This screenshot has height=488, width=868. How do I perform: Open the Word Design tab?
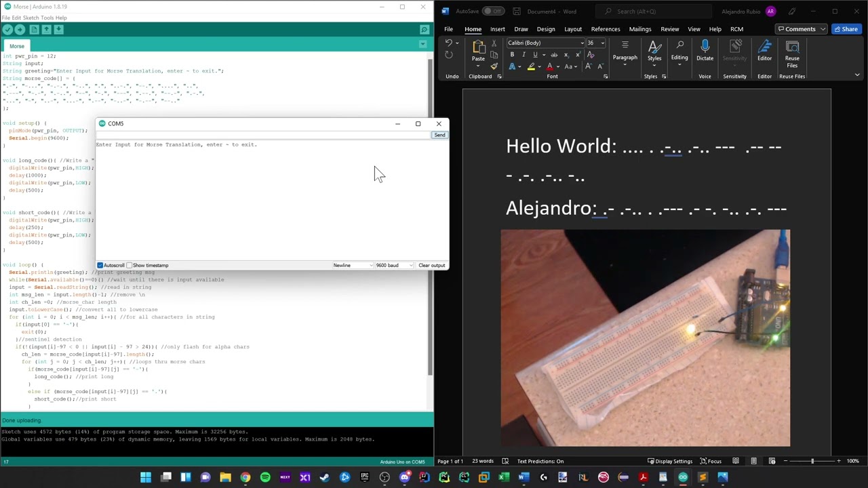[x=546, y=29]
